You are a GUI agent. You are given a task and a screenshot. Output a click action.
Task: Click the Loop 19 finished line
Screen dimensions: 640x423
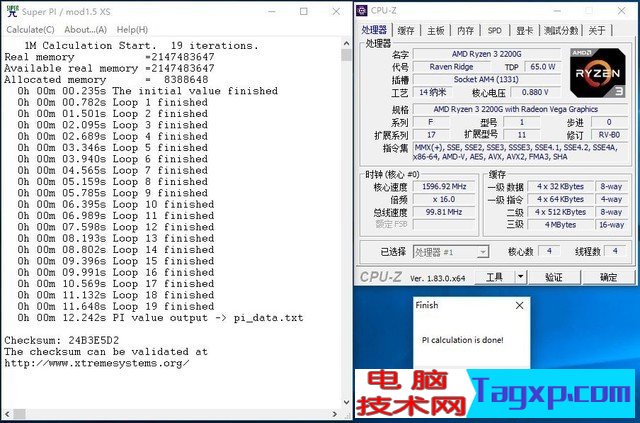[116, 306]
